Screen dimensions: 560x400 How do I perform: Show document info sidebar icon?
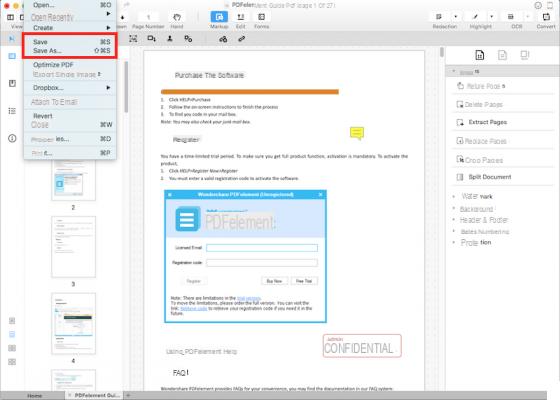(12, 138)
